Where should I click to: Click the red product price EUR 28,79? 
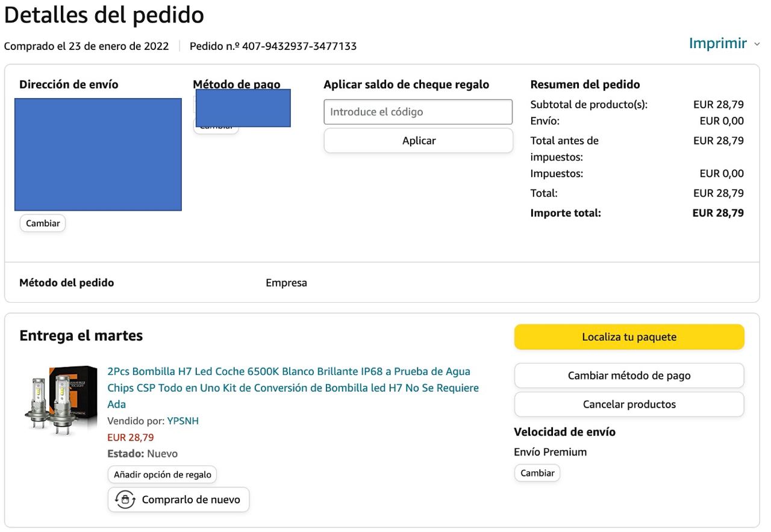[x=131, y=438]
